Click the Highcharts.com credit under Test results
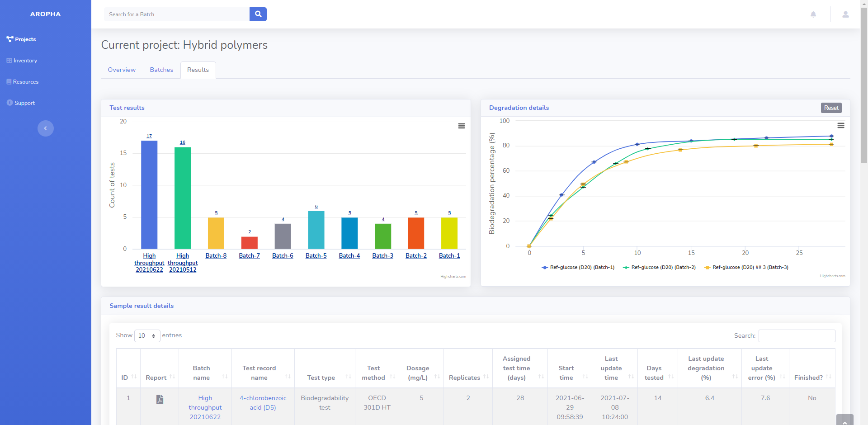 tap(453, 276)
